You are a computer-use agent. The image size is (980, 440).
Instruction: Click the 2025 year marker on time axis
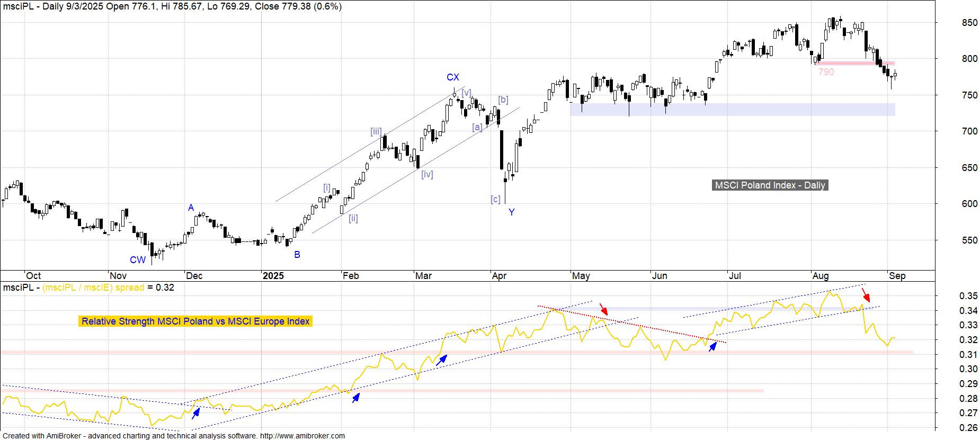pos(273,276)
